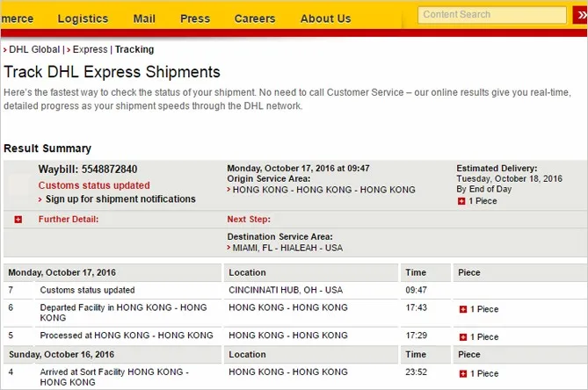The width and height of the screenshot is (588, 390).
Task: Click the Further Detail label
Action: [x=69, y=220]
